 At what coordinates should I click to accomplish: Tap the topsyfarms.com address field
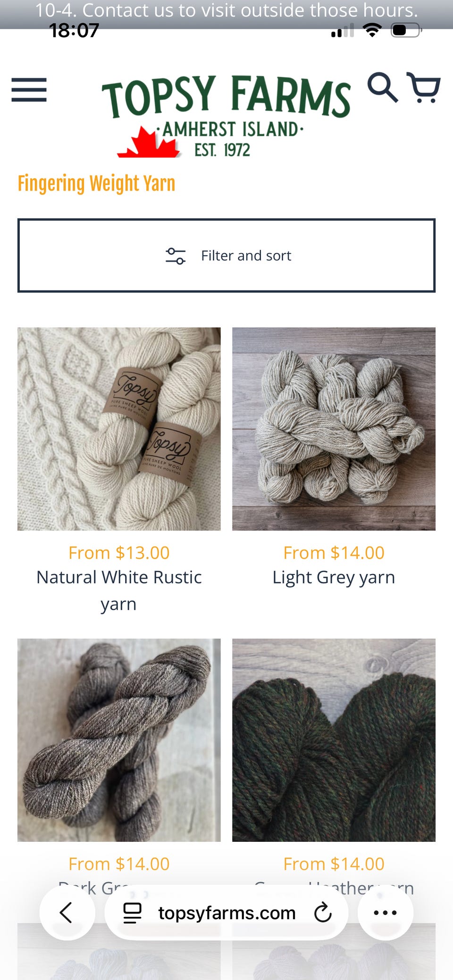point(226,913)
